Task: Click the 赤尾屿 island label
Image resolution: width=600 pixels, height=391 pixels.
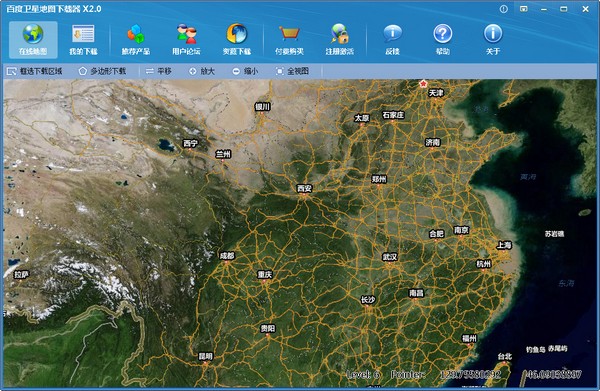Action: coord(558,349)
